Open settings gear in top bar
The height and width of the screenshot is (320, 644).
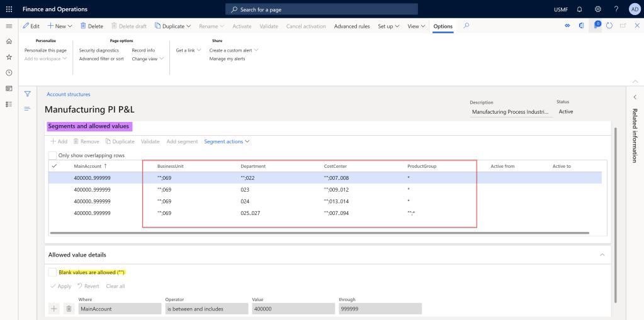click(597, 9)
